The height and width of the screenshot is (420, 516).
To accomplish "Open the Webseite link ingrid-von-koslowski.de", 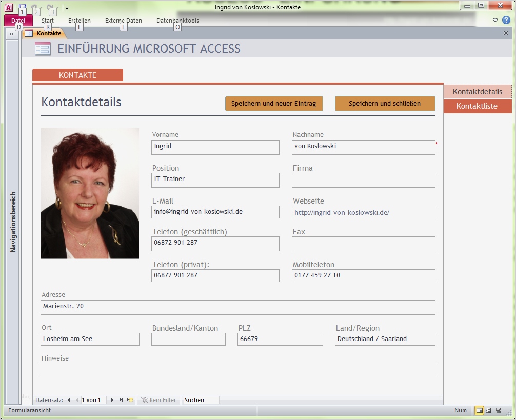I will pyautogui.click(x=342, y=212).
